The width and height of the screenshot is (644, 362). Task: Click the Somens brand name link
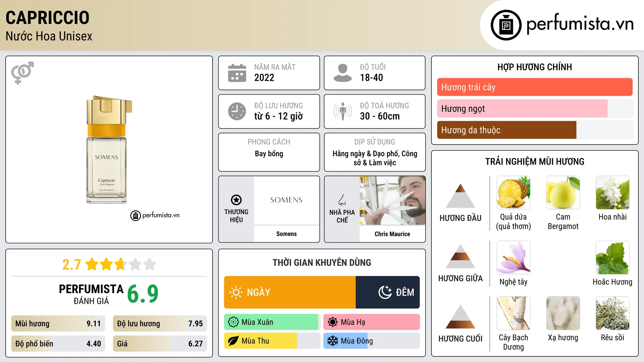[x=286, y=234]
